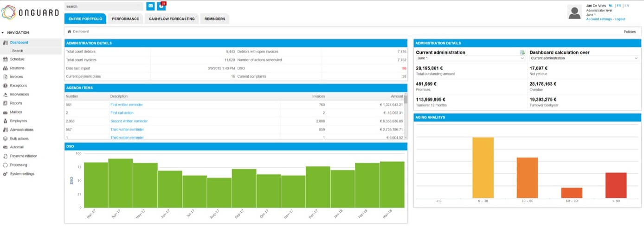Click the Employees icon in the sidebar
644x228 pixels.
[x=5, y=121]
